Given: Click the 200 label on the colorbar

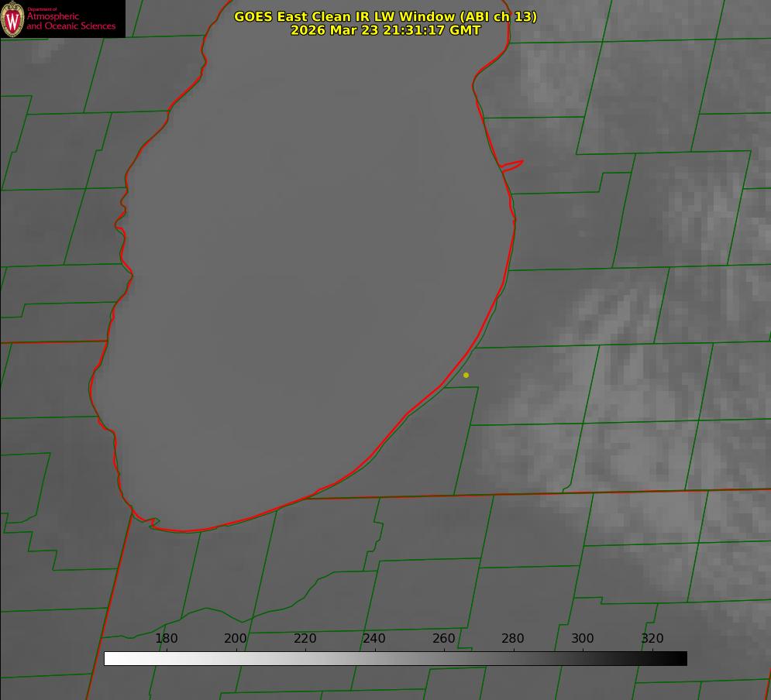Looking at the screenshot, I should pos(236,638).
